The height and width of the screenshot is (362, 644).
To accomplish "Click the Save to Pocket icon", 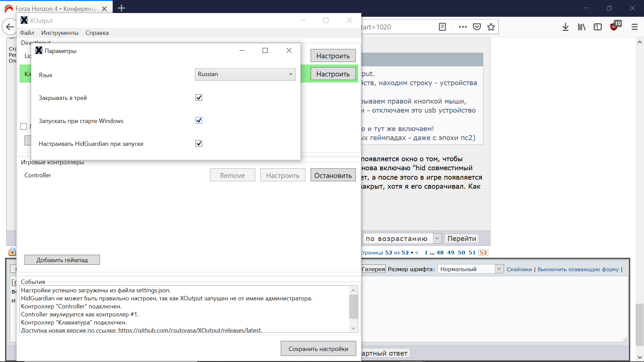I will 477,27.
